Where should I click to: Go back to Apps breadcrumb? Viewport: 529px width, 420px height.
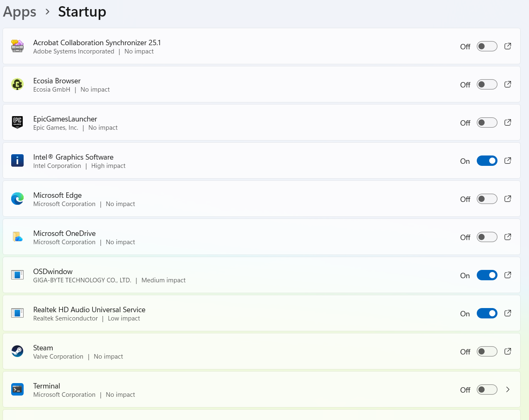click(19, 12)
